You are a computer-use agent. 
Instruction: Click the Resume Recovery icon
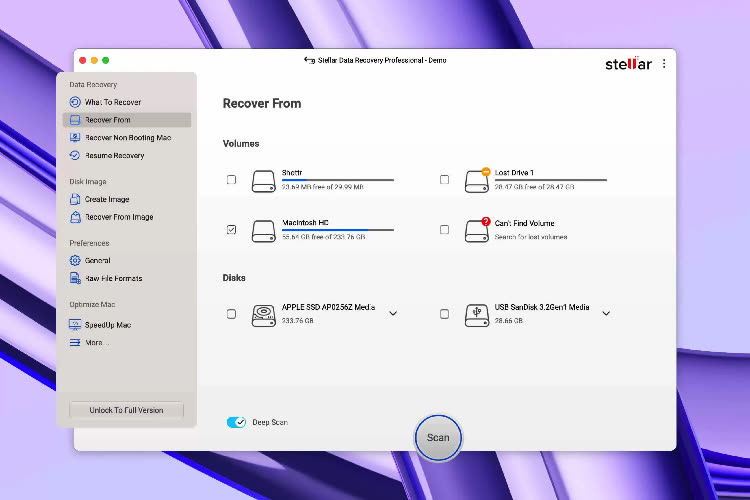coord(75,155)
